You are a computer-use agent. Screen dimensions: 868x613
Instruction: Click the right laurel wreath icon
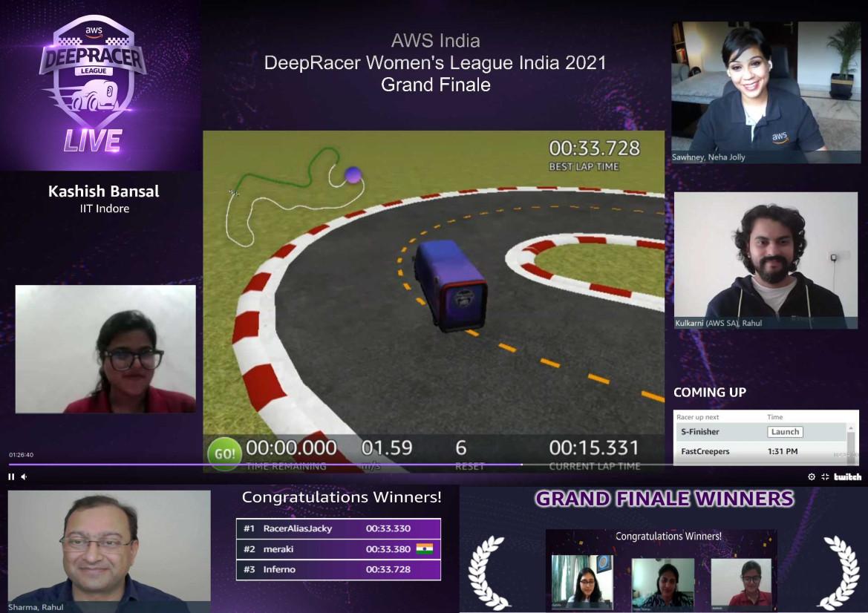[841, 572]
